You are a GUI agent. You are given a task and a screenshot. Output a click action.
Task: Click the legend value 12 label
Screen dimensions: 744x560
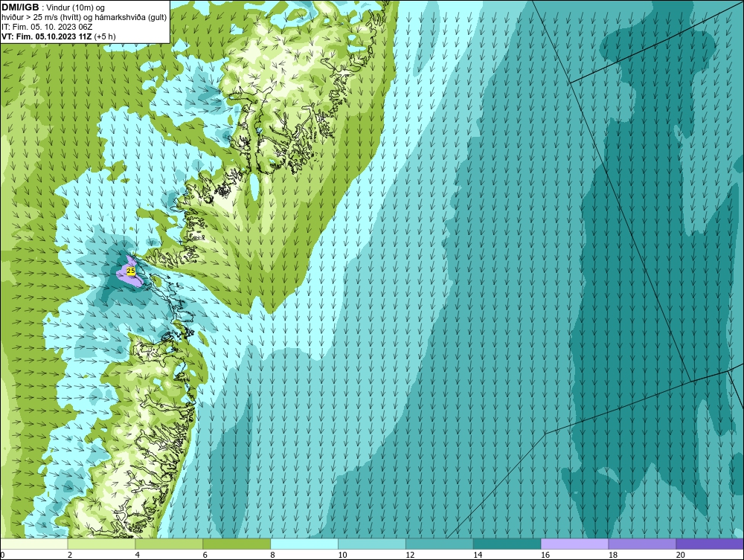point(410,555)
